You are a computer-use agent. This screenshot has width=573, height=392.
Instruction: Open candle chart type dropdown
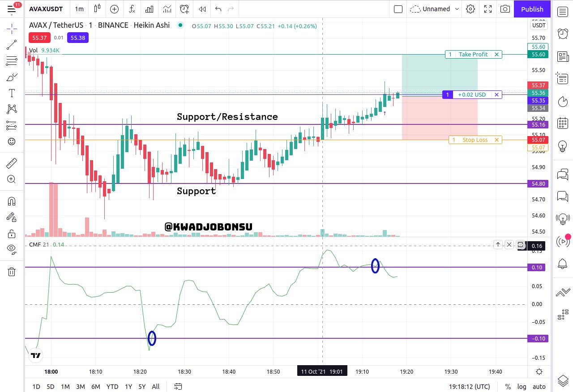pos(97,9)
